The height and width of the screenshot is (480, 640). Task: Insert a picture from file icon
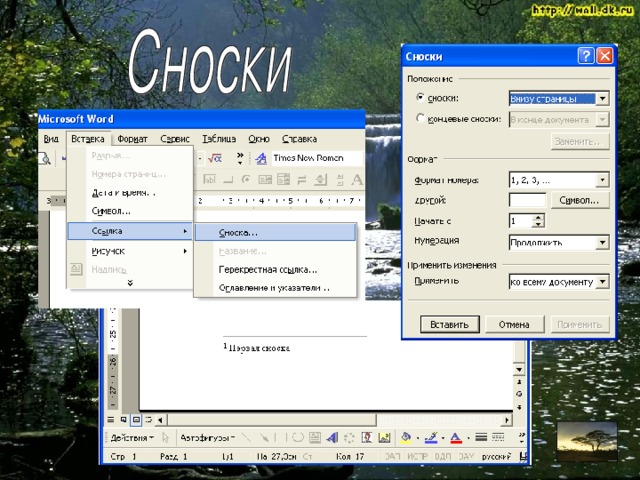coord(384,438)
